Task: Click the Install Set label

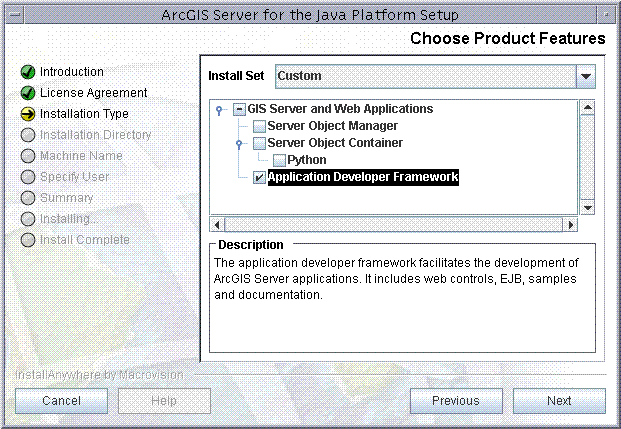Action: click(x=236, y=76)
